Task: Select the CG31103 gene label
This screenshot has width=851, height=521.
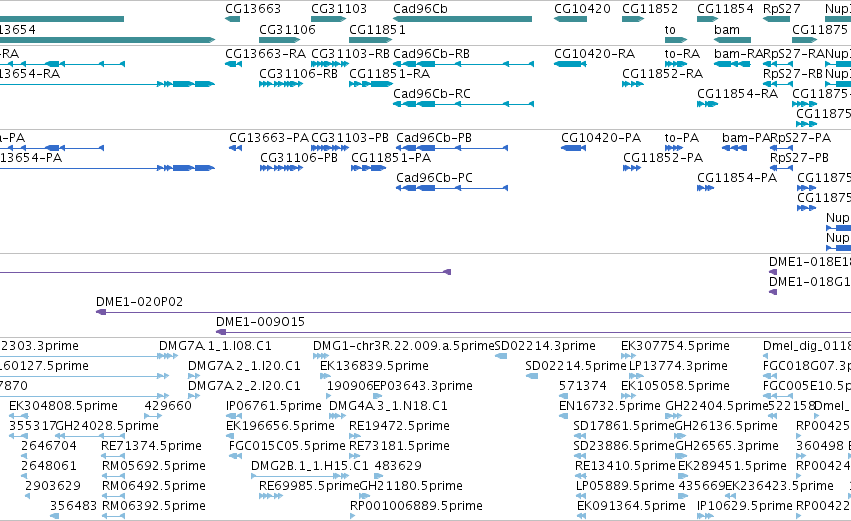Action: pos(339,9)
